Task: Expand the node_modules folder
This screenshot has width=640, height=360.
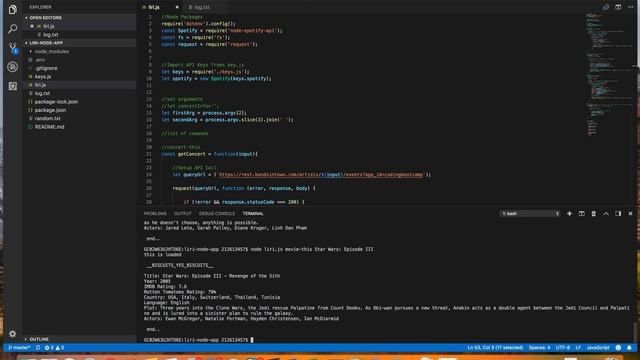Action: (x=51, y=51)
